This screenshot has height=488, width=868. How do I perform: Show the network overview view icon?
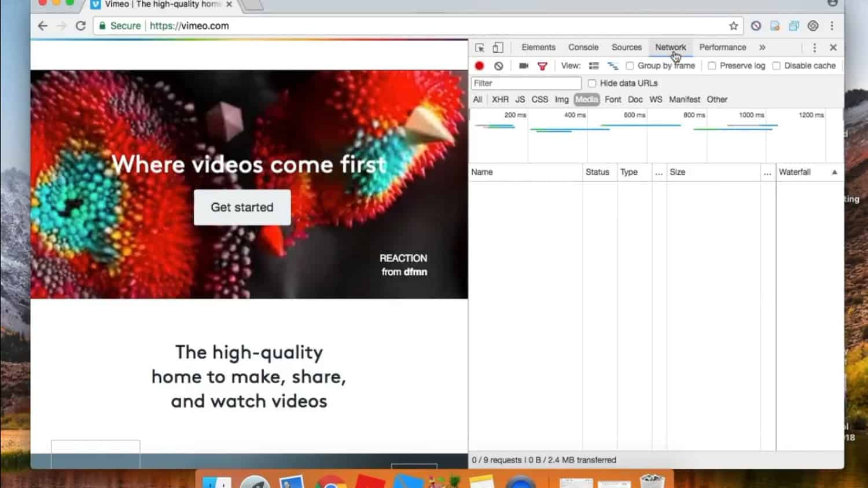click(x=613, y=66)
